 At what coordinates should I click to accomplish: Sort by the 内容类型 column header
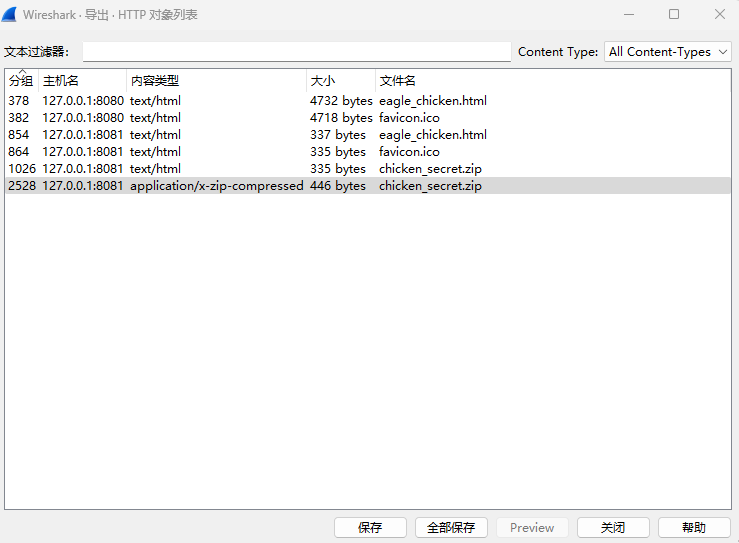pyautogui.click(x=216, y=81)
